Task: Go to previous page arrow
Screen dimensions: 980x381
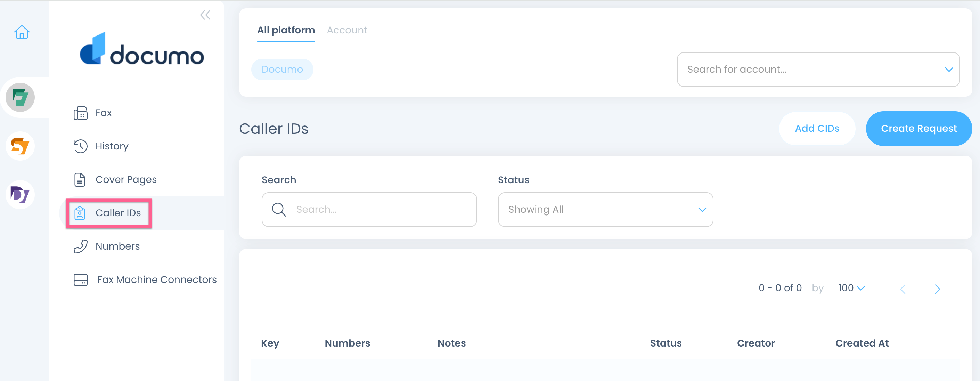Action: coord(903,289)
